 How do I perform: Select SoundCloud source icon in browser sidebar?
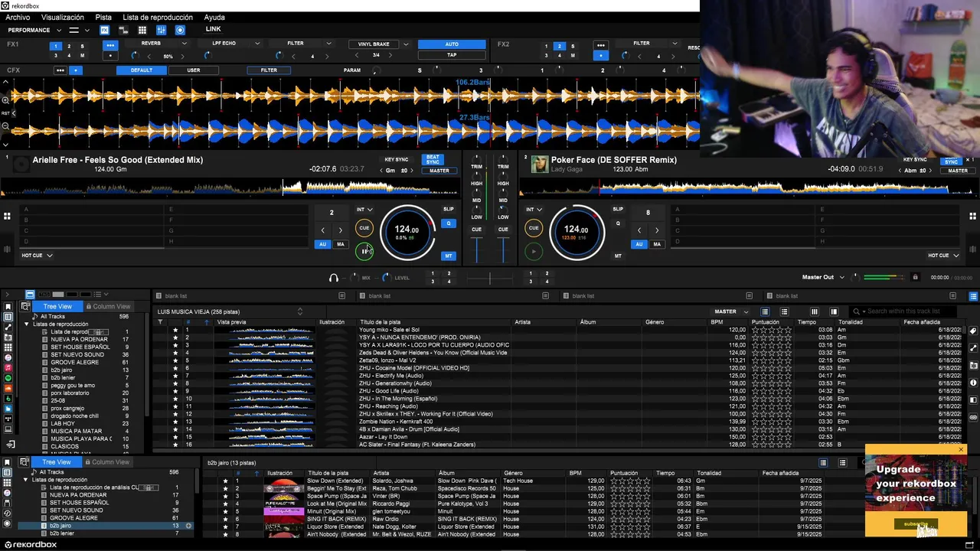coord(8,388)
